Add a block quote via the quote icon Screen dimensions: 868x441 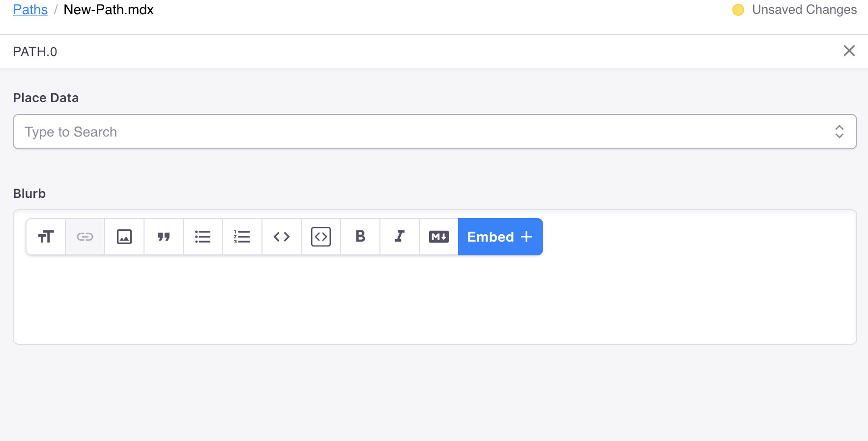[164, 237]
